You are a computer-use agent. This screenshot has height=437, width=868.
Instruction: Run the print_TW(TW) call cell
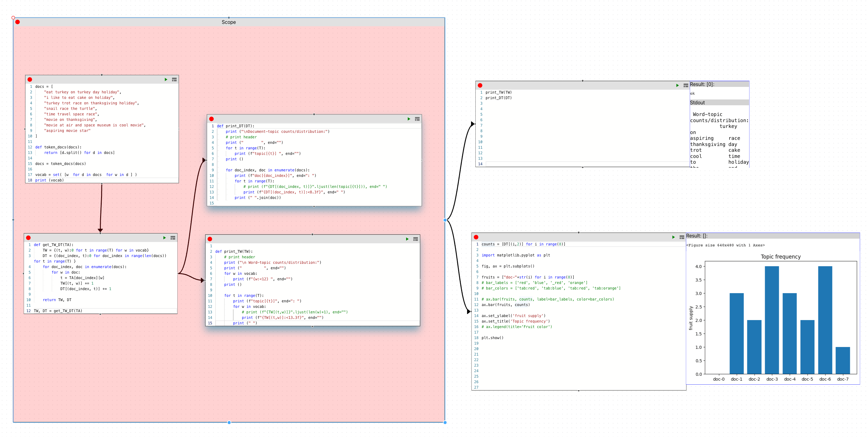[x=677, y=85]
